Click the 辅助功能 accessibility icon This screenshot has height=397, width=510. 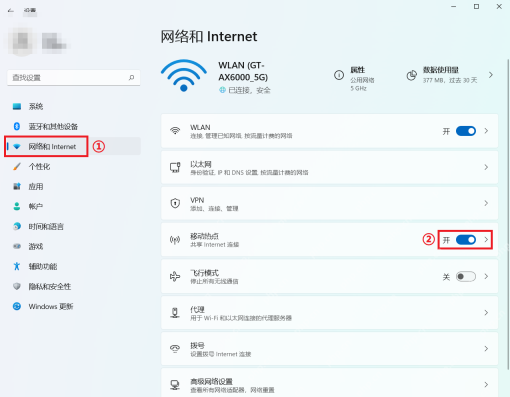(17, 266)
